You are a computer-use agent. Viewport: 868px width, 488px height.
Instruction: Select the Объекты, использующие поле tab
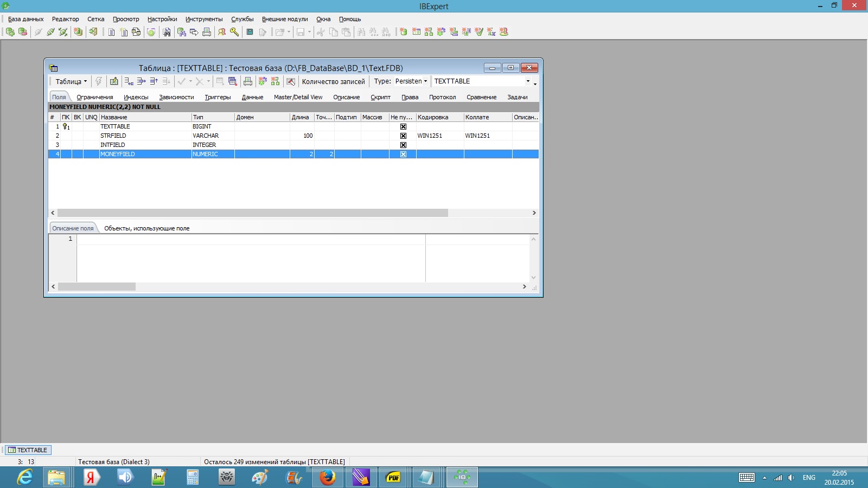(146, 228)
